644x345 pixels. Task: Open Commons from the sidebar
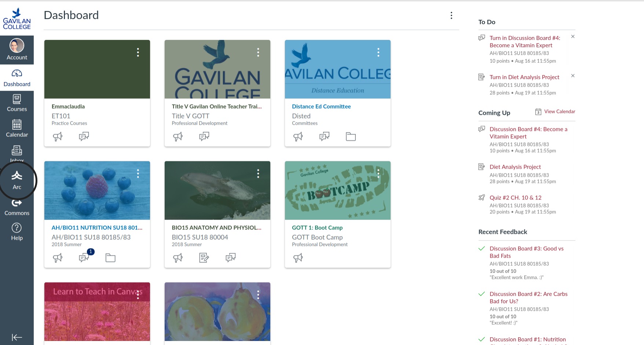(x=17, y=208)
